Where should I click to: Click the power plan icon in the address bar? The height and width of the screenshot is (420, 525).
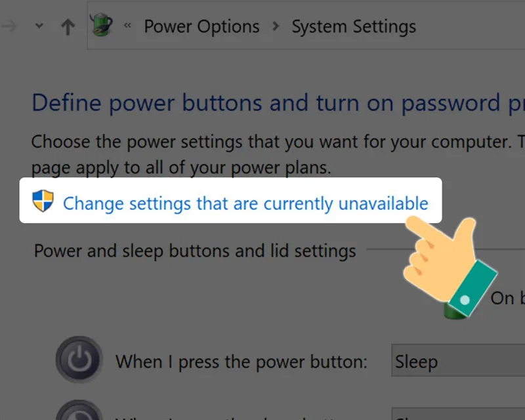(x=102, y=25)
